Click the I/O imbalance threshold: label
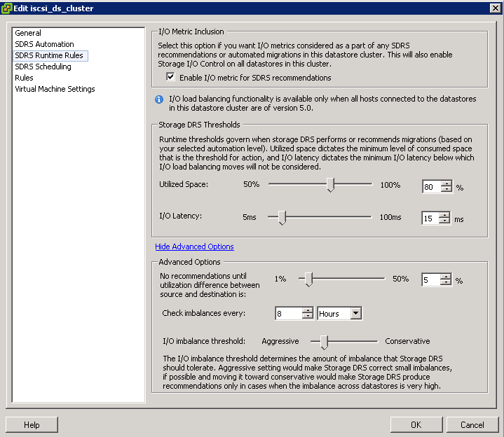The image size is (504, 437). point(204,341)
